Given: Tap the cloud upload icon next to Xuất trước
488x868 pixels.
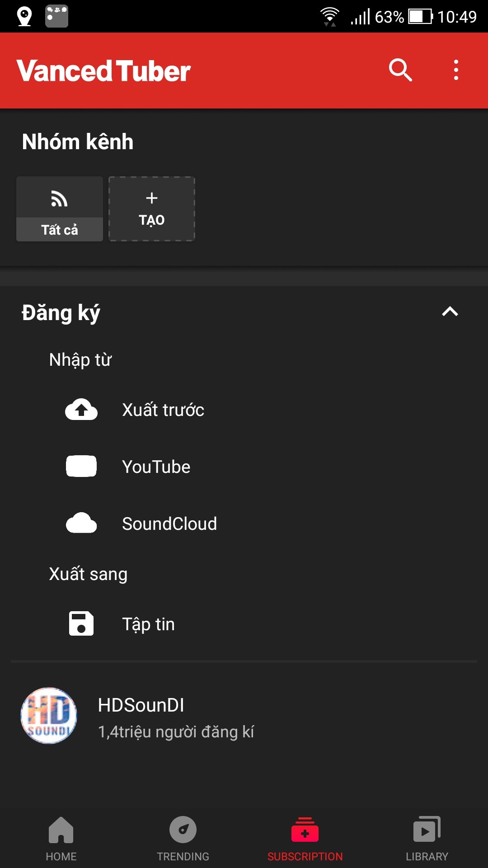Looking at the screenshot, I should pyautogui.click(x=81, y=410).
